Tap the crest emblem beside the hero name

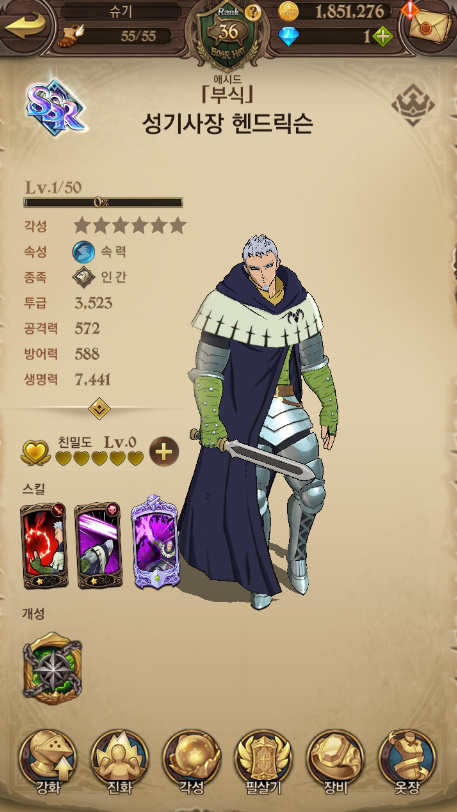(412, 105)
